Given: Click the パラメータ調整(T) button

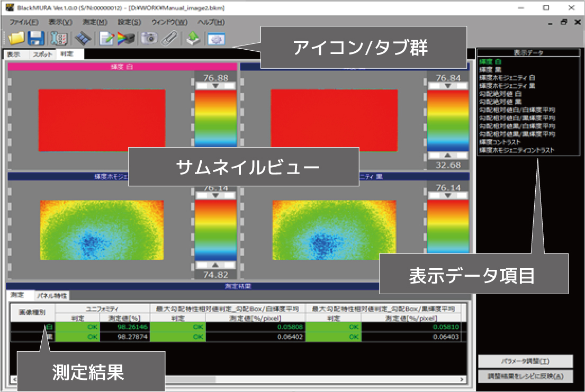Looking at the screenshot, I should 525,361.
